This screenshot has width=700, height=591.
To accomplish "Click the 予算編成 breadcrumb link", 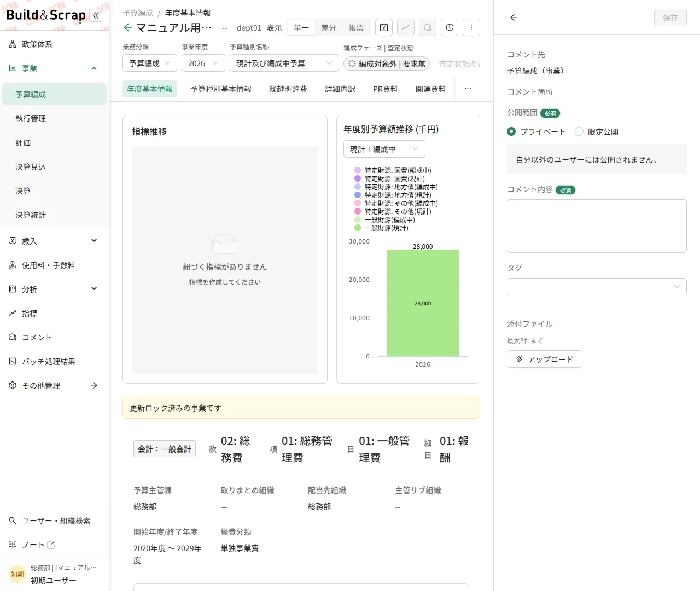I will [x=138, y=13].
